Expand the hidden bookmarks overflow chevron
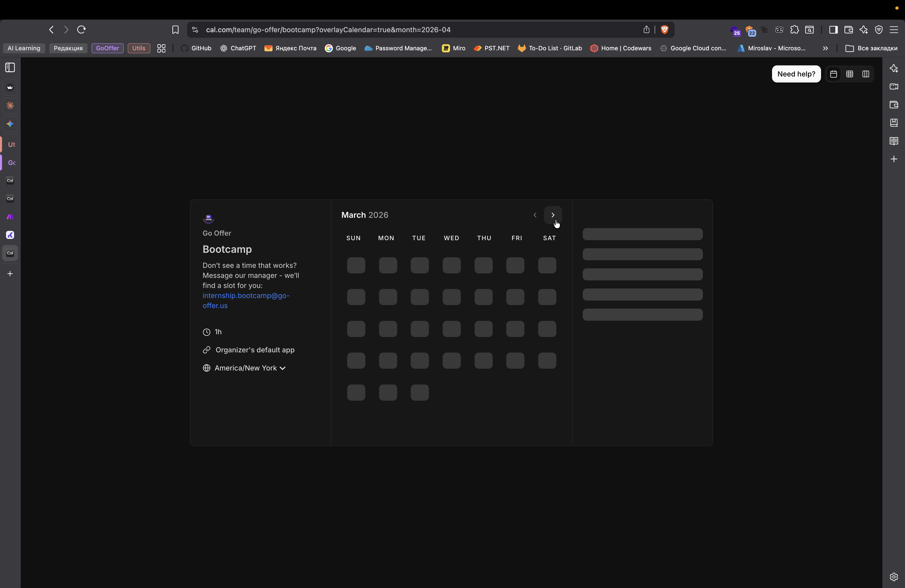The image size is (905, 588). [825, 48]
